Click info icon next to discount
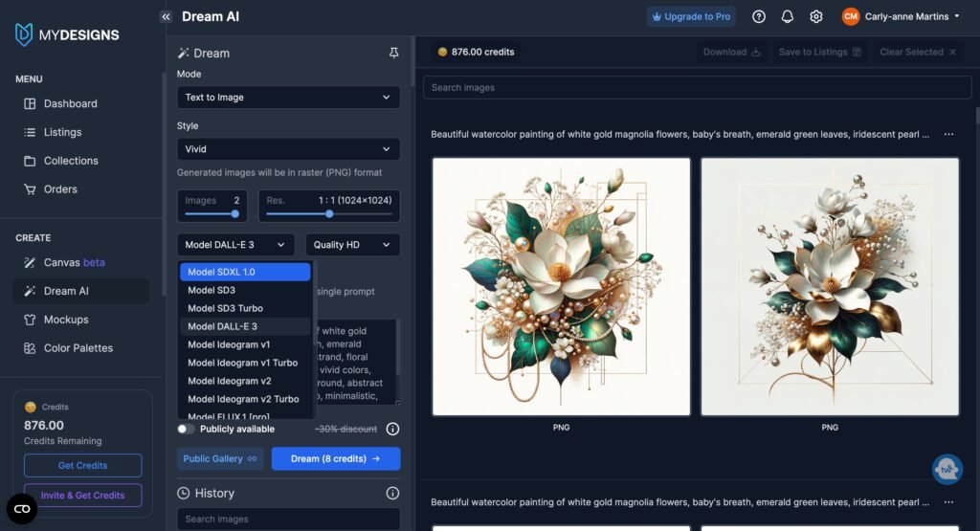980x531 pixels. (392, 429)
